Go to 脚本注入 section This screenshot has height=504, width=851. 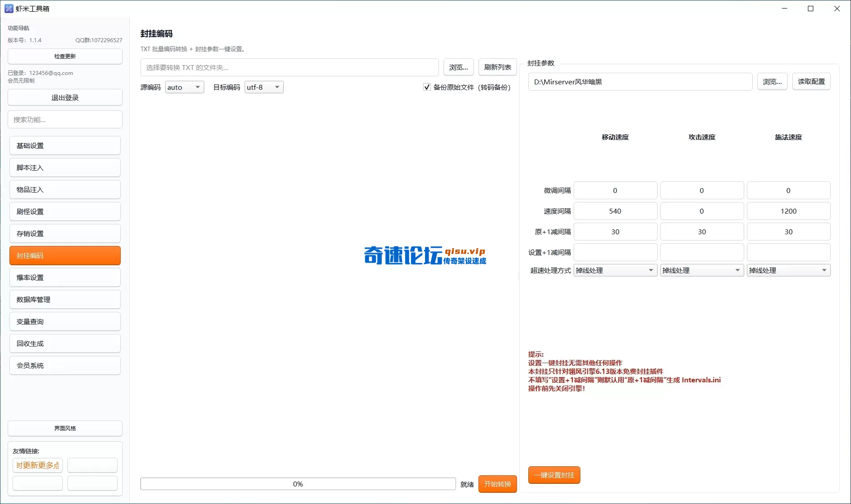click(x=65, y=167)
